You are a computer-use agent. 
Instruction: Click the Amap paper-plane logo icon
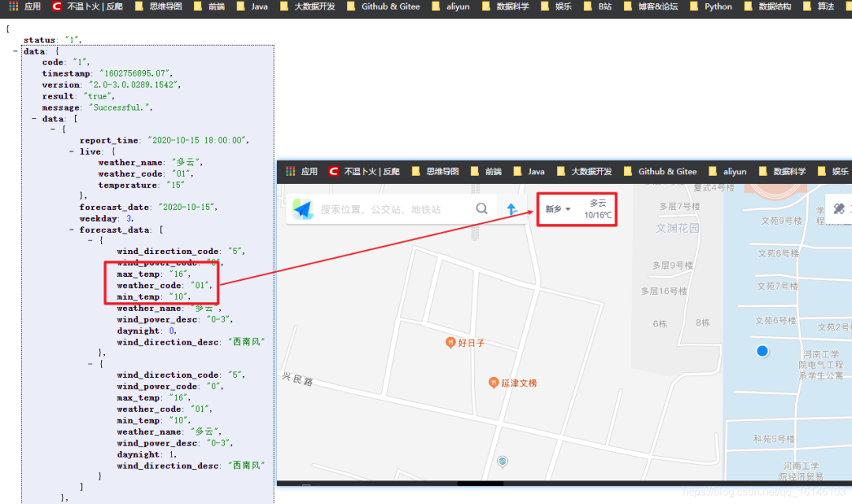(303, 209)
